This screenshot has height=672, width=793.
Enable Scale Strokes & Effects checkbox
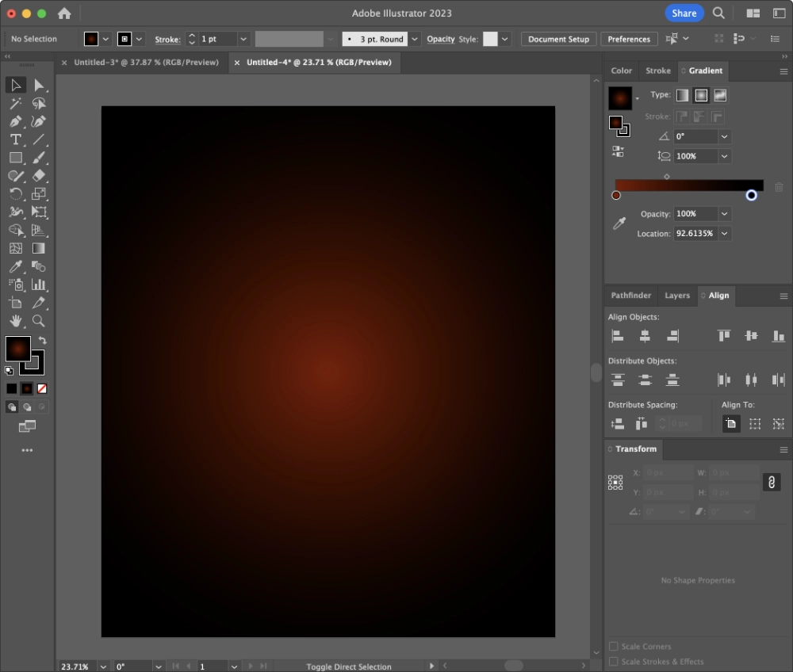[614, 662]
